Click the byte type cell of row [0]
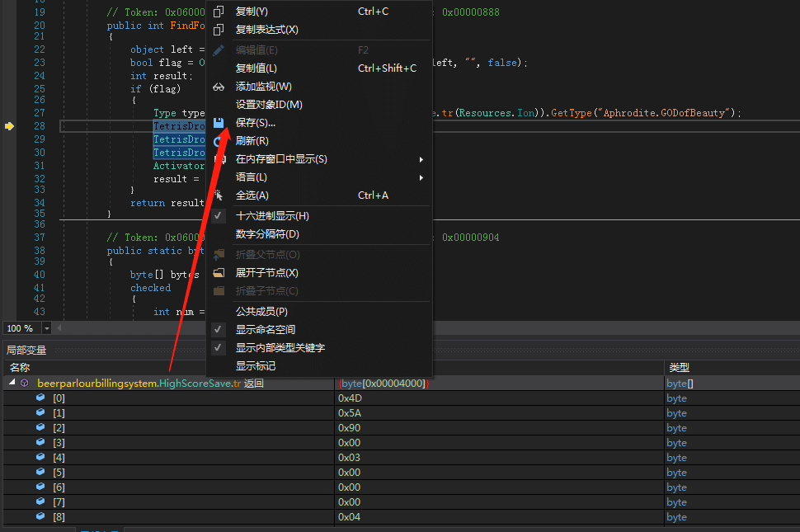The image size is (800, 532). pos(732,398)
